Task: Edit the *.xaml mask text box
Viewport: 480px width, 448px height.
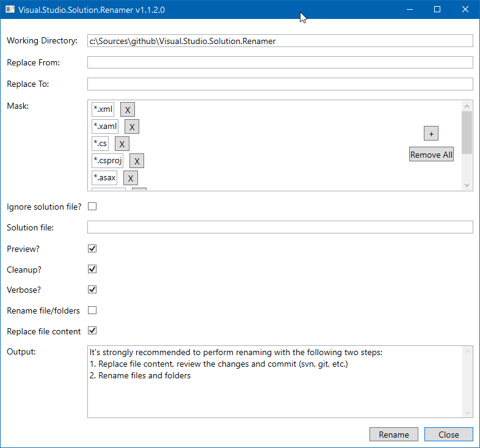Action: (x=105, y=127)
